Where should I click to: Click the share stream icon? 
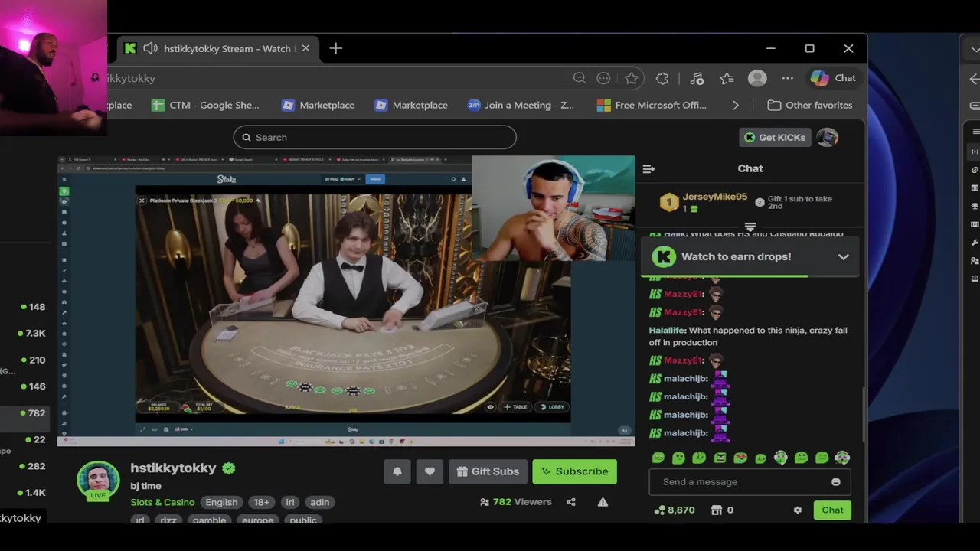[570, 502]
